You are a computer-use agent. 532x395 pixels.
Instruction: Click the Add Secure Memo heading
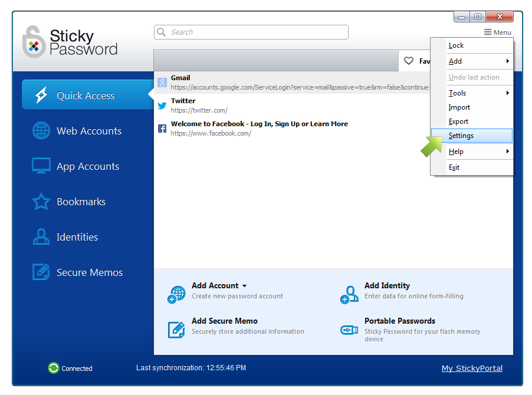[x=225, y=321]
